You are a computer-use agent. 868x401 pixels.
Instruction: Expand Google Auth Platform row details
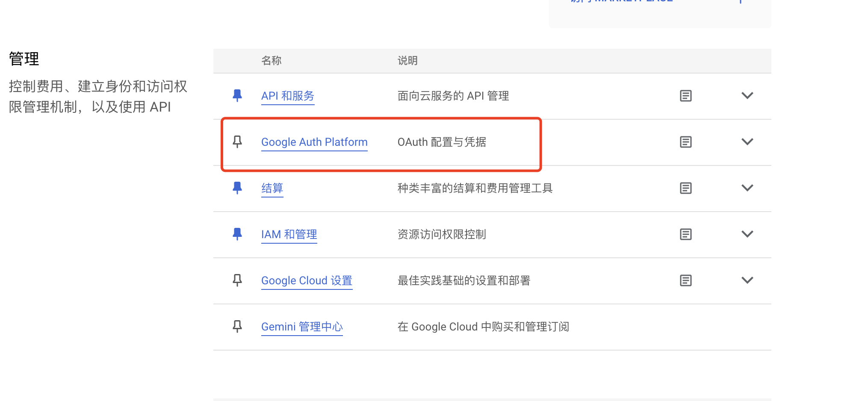click(747, 142)
